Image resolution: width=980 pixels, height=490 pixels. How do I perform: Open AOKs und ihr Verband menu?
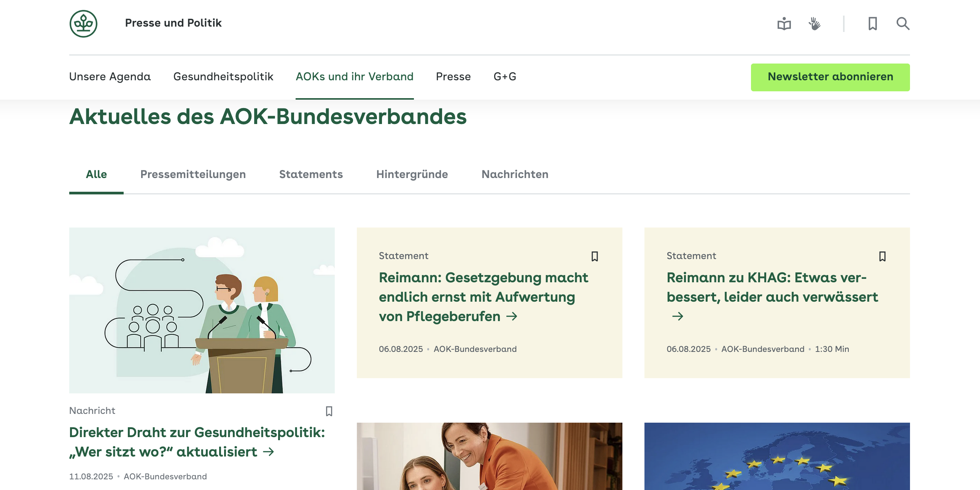355,76
